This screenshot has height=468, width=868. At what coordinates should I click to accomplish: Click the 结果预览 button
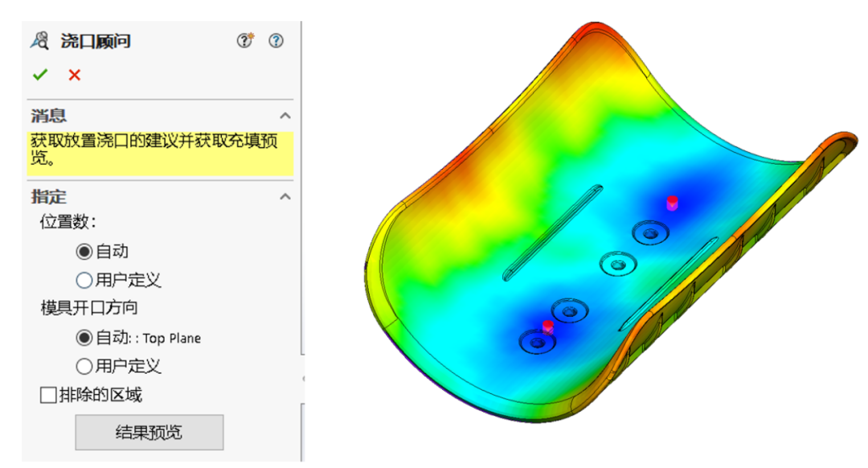tap(149, 433)
